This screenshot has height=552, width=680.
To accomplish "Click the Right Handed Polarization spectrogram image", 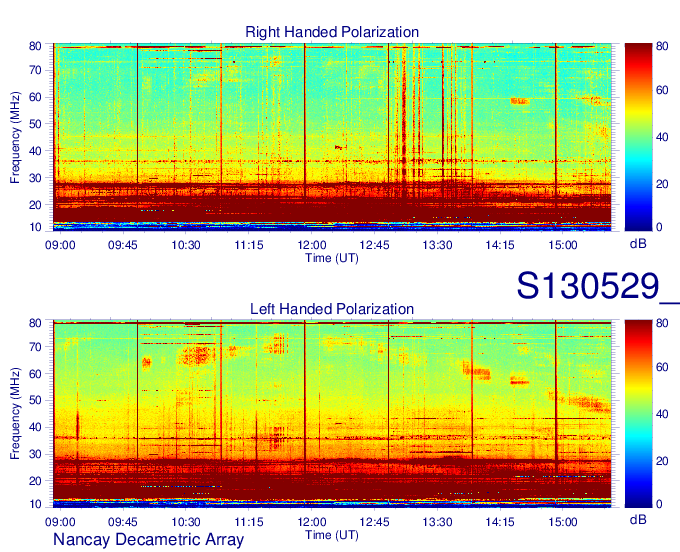I will tap(332, 137).
